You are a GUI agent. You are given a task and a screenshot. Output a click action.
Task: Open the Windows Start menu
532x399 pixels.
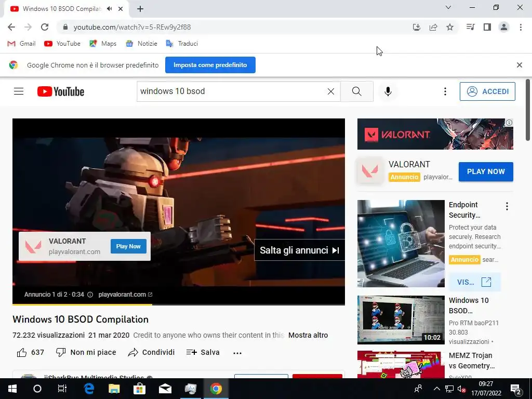point(12,389)
